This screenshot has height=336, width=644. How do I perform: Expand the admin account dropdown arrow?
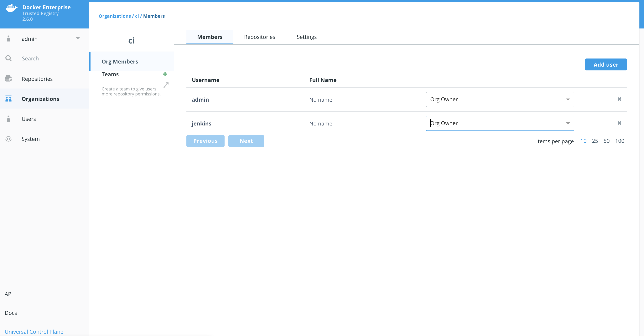click(78, 38)
